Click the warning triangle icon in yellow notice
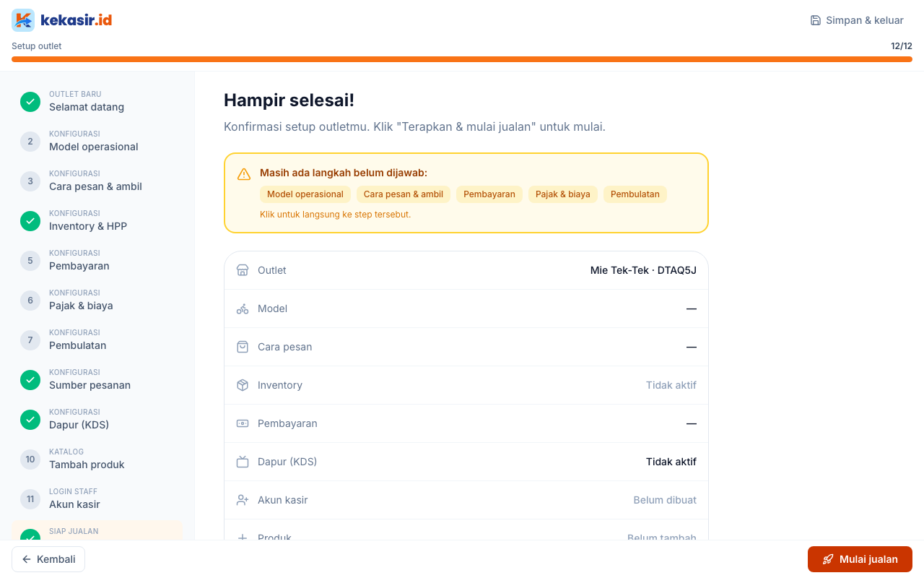Screen dimensions: 924x578 [244, 174]
